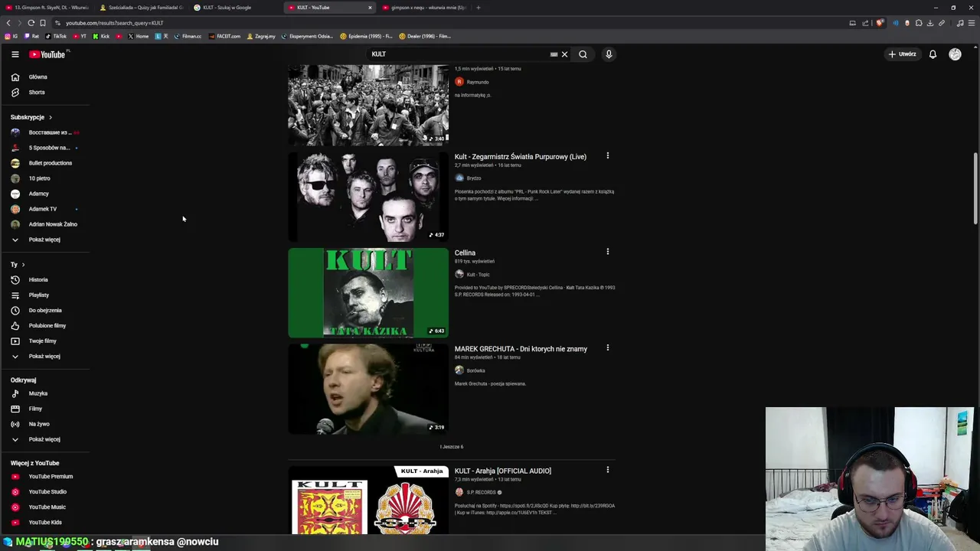Open the Subskrypcje section header arrow
The image size is (980, 551).
click(x=51, y=118)
